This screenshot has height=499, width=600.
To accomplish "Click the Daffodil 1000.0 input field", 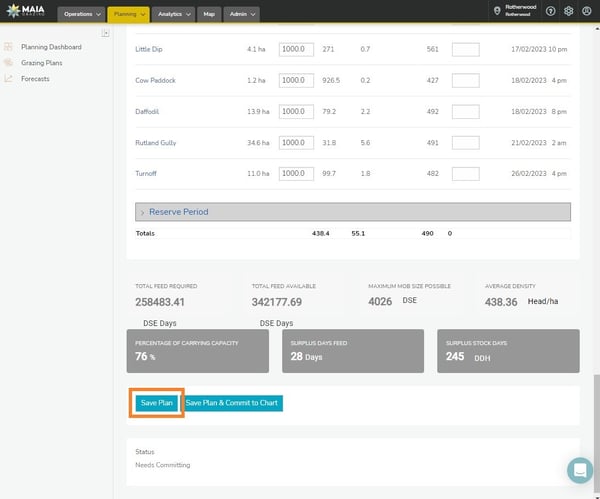I will click(296, 111).
